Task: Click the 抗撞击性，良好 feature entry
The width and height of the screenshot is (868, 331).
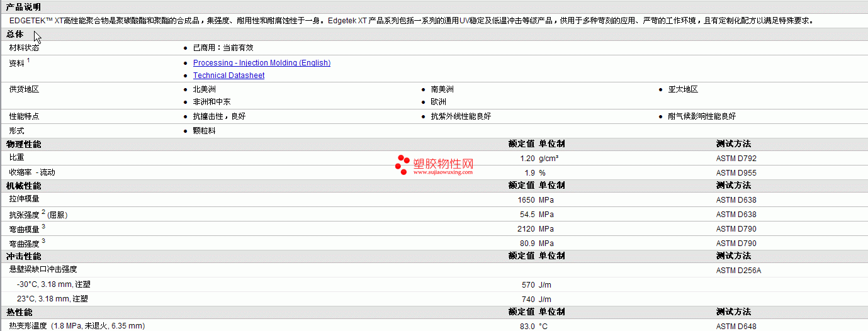Action: click(220, 116)
